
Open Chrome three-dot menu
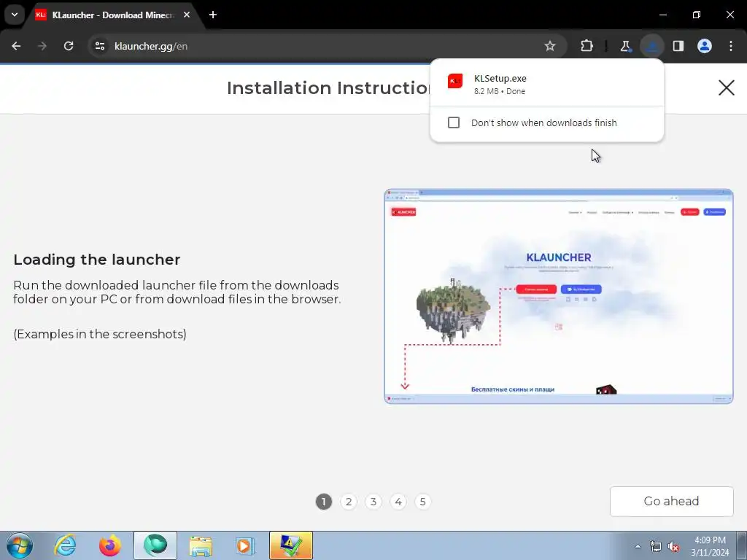[x=731, y=46]
